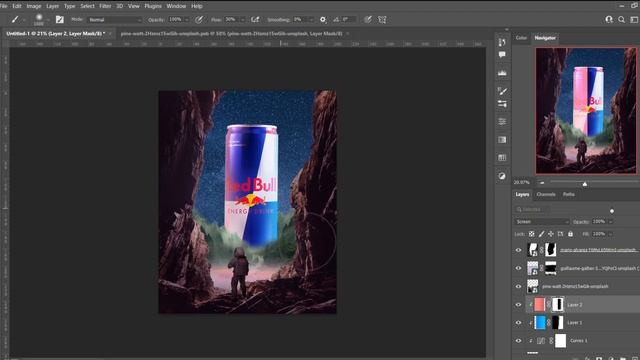Viewport: 640px width, 360px height.
Task: Open the brush Mode dropdown
Action: tap(115, 20)
